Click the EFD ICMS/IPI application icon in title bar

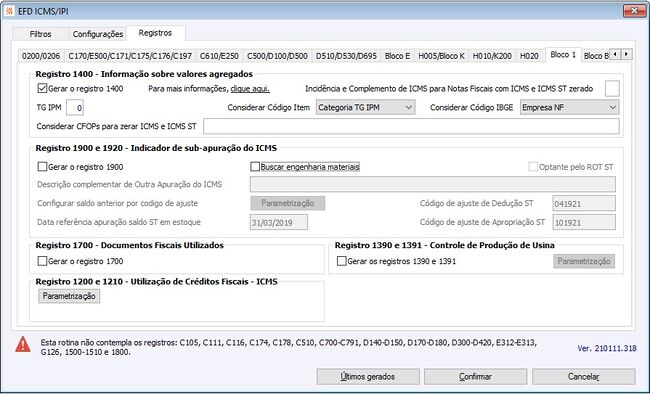(x=9, y=11)
